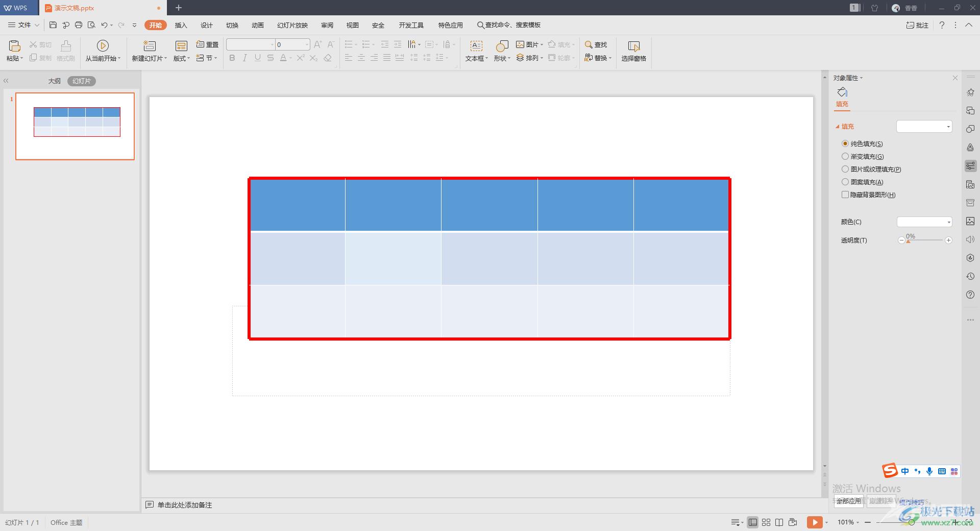Open the File (文件) menu
The width and height of the screenshot is (980, 531).
pyautogui.click(x=24, y=25)
